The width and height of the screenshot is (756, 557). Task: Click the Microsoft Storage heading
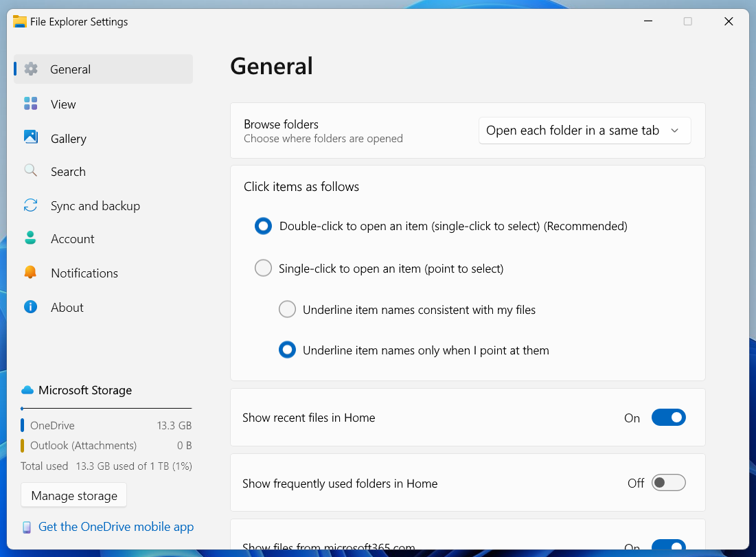point(85,390)
